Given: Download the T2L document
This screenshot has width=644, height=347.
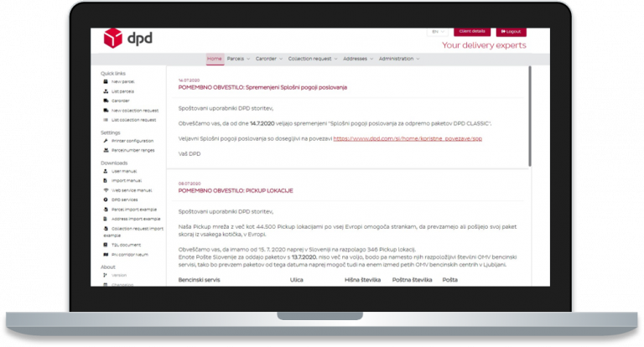Looking at the screenshot, I should click(x=126, y=245).
